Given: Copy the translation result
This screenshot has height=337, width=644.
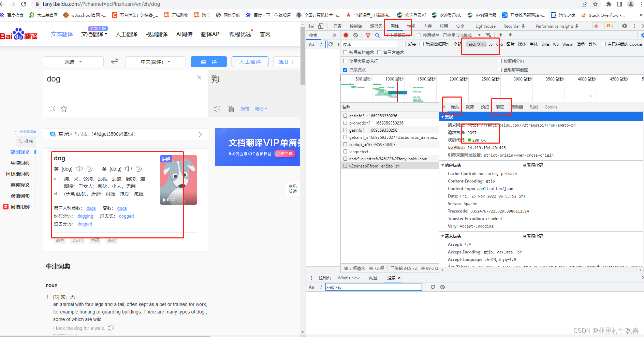Looking at the screenshot, I should [231, 109].
